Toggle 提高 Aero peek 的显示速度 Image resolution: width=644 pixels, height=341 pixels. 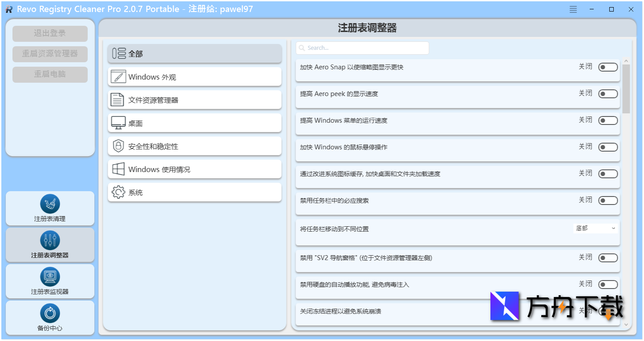(x=608, y=93)
